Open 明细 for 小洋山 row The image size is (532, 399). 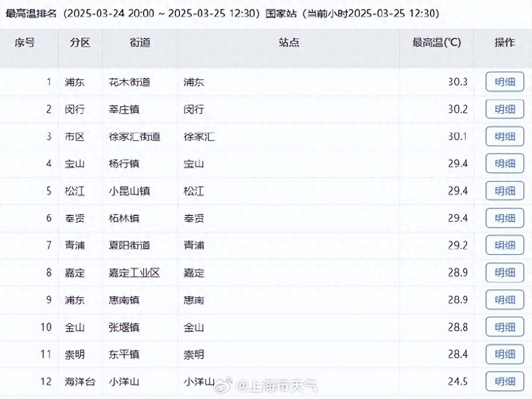click(505, 382)
